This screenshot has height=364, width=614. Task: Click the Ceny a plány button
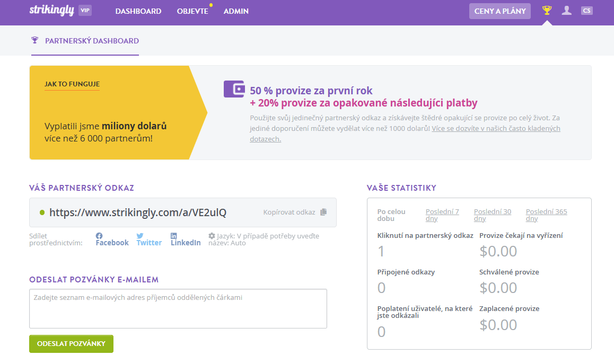[x=499, y=11]
